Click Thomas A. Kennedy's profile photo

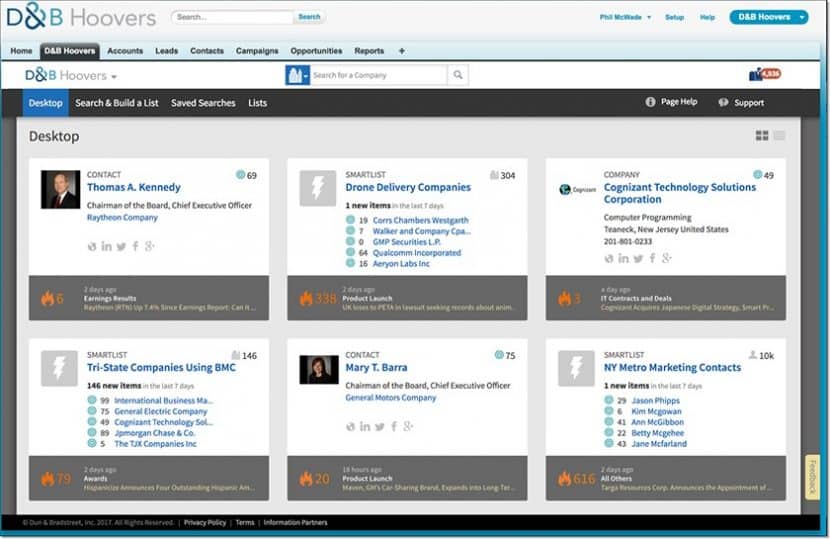(x=60, y=189)
